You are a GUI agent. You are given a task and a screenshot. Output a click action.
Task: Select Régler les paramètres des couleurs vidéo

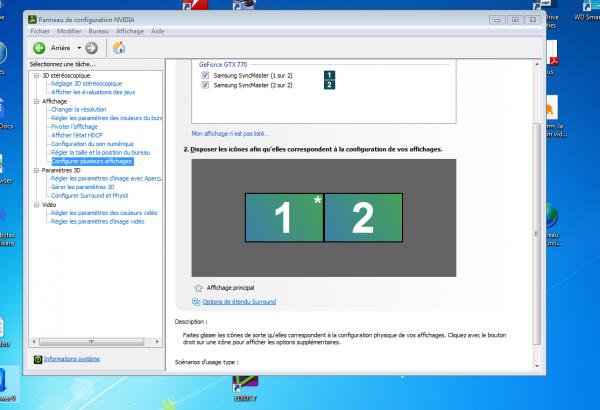(x=104, y=212)
